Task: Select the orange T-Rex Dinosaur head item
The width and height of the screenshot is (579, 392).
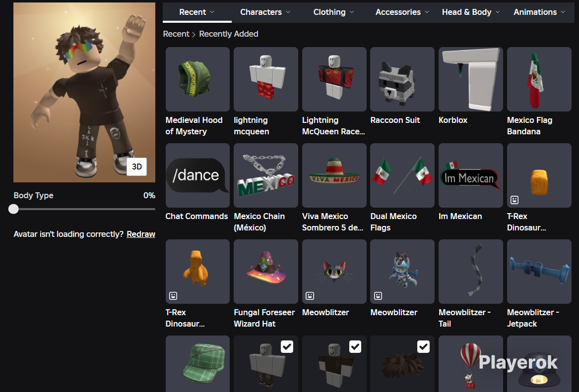Action: click(x=539, y=175)
